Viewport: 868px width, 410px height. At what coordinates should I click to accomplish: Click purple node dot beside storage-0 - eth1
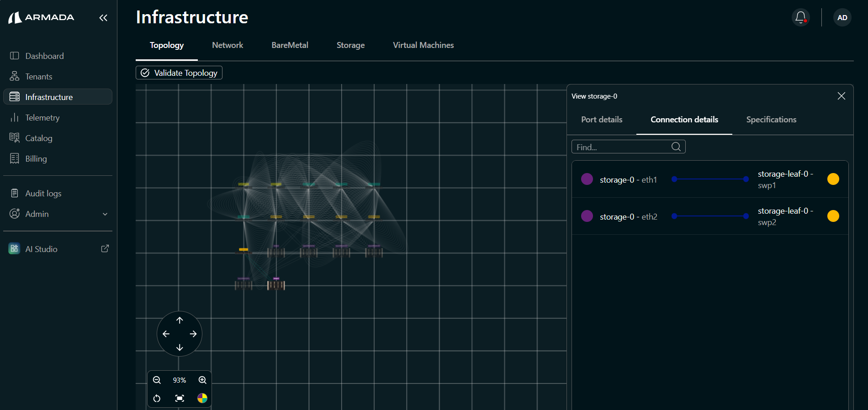(587, 179)
